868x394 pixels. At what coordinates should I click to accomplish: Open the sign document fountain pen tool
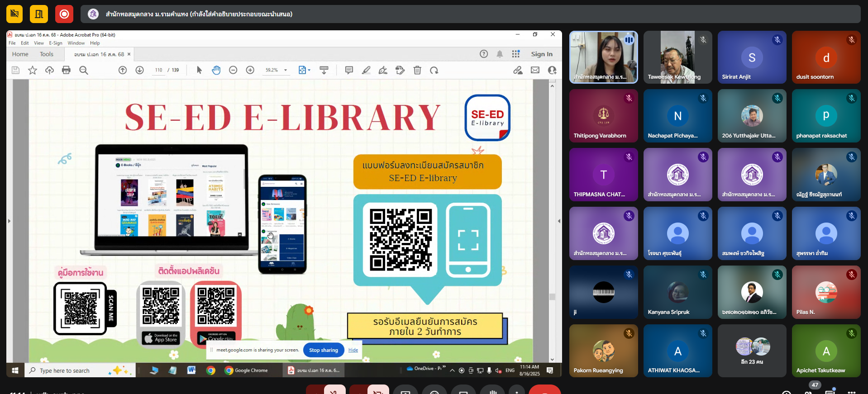383,70
